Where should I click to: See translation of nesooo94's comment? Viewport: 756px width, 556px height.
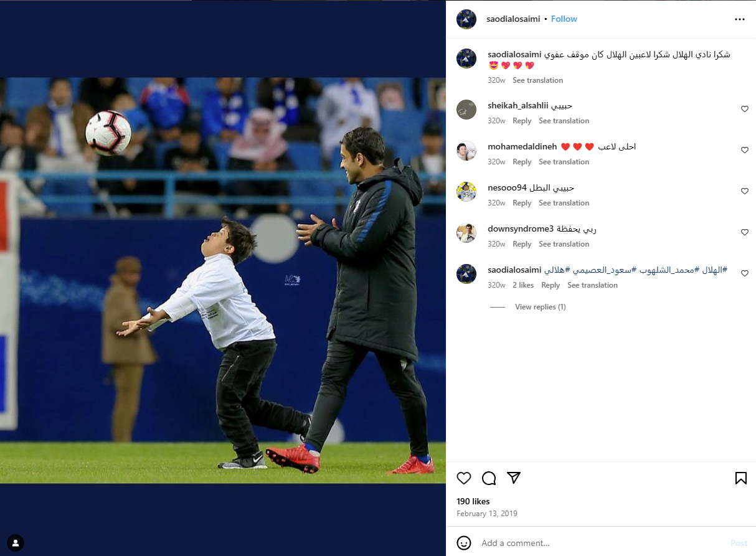click(x=564, y=203)
